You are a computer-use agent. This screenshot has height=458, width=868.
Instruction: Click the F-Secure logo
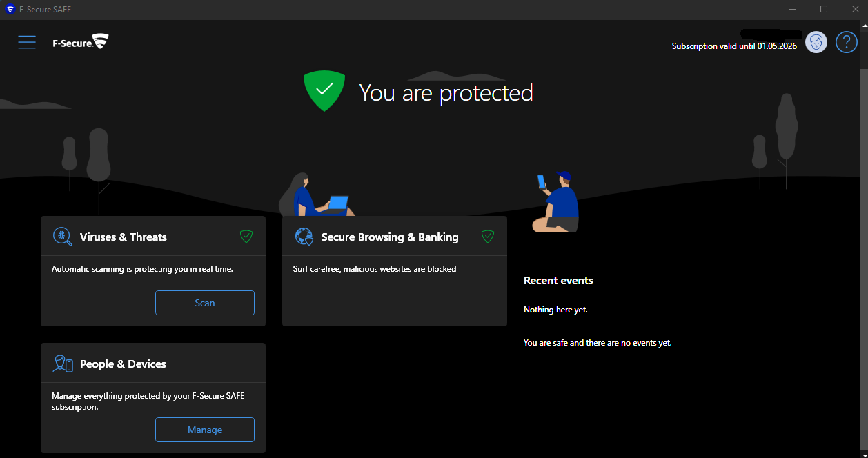click(x=81, y=42)
